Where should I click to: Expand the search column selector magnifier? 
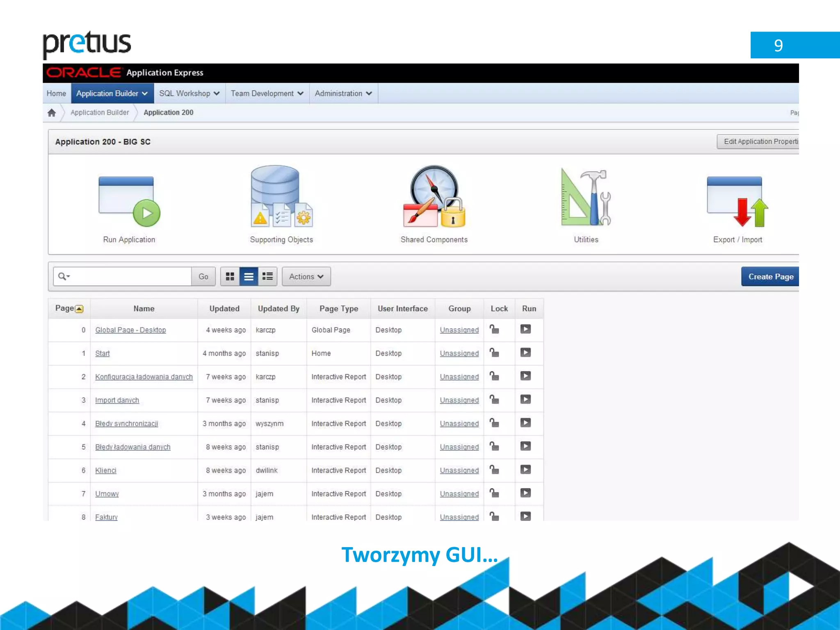point(64,277)
